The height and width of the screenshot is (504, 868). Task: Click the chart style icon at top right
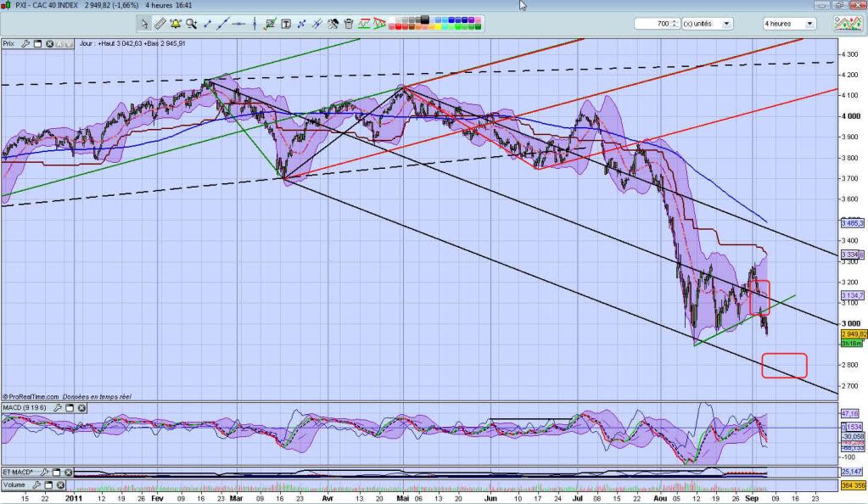coord(848,24)
